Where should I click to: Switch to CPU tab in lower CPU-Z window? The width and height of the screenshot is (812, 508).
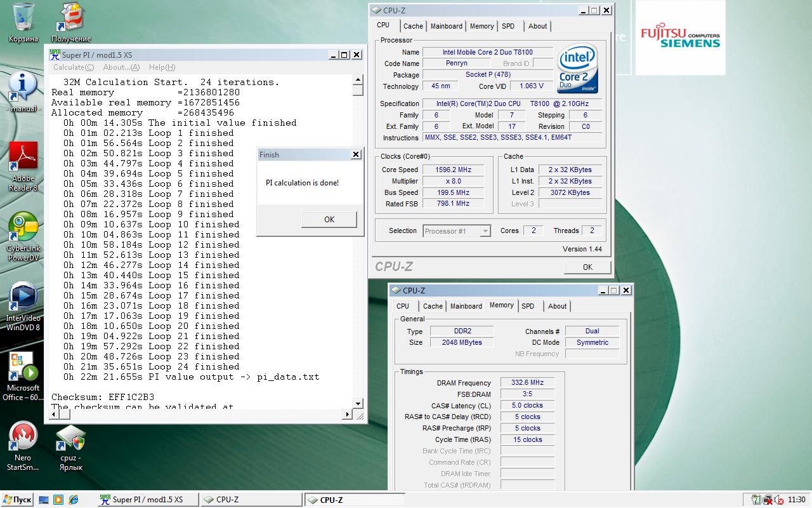403,306
